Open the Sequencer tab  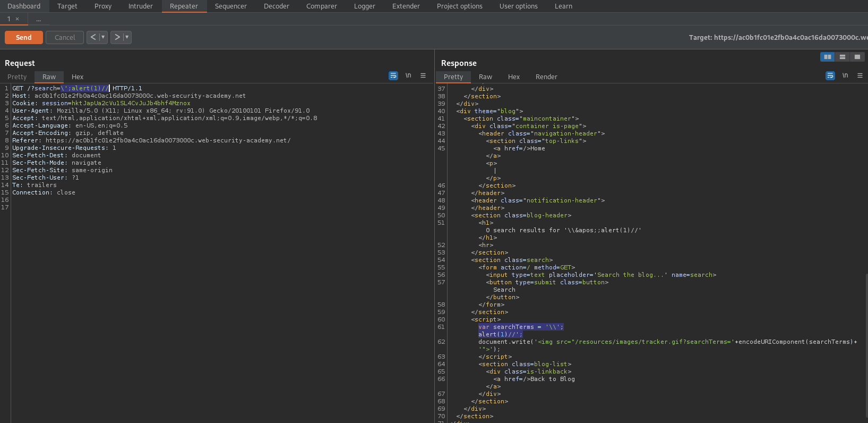[231, 6]
